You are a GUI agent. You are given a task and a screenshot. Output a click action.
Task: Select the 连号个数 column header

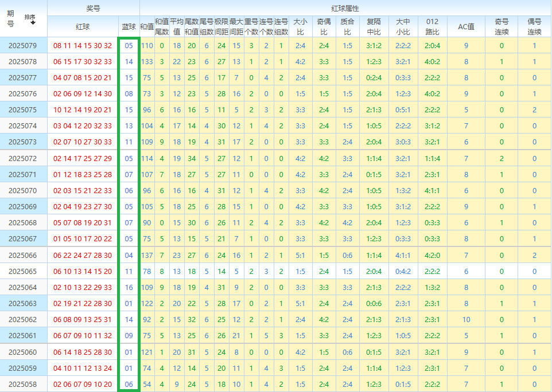[266, 27]
